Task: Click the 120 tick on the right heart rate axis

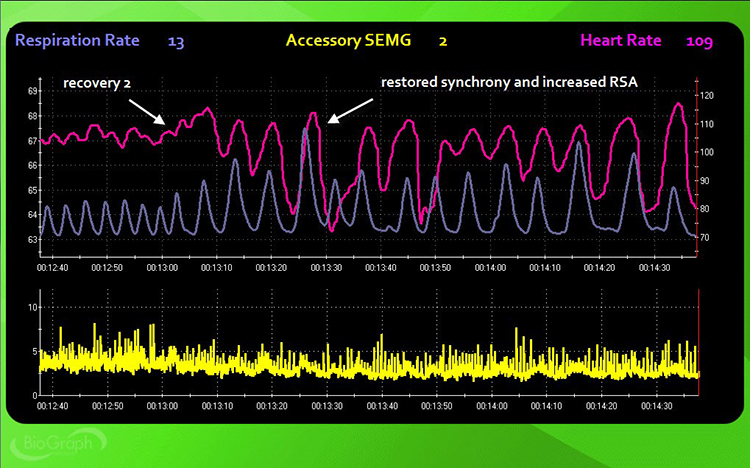Action: pyautogui.click(x=709, y=96)
